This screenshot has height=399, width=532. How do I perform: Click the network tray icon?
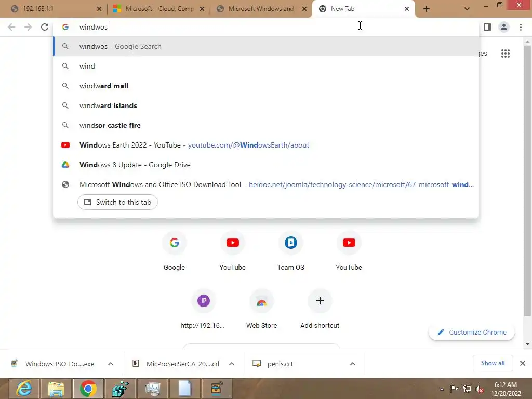click(467, 389)
